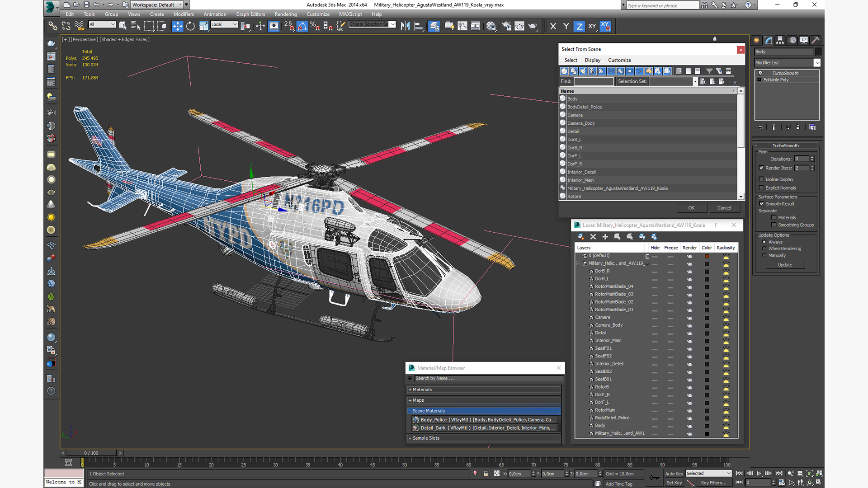Click the Body object color swatch in command panel
The height and width of the screenshot is (488, 868).
coord(818,52)
